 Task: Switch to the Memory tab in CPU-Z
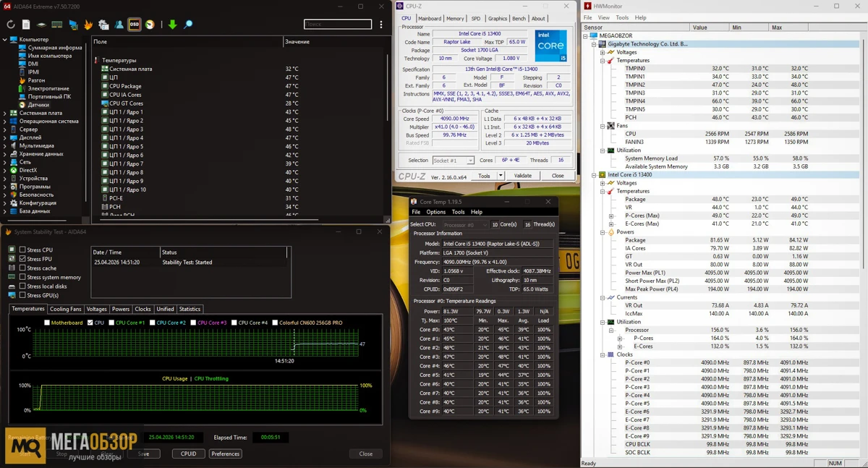tap(455, 19)
